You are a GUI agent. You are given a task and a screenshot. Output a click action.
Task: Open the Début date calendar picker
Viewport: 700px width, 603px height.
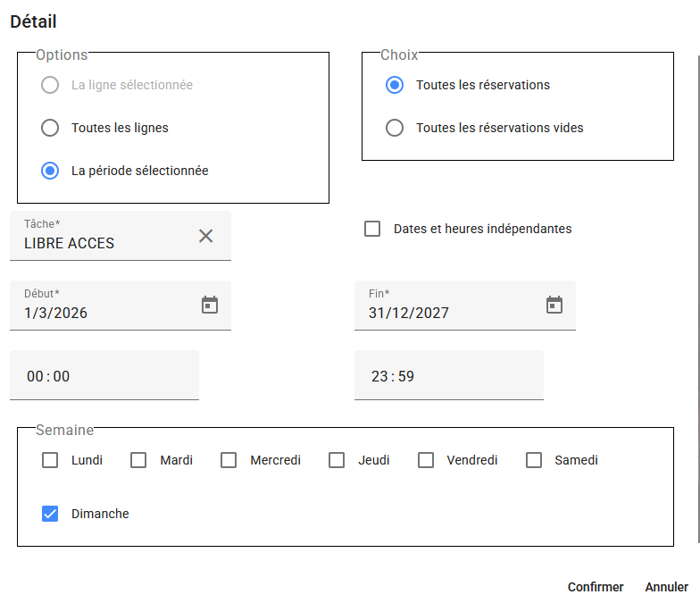[x=209, y=306]
